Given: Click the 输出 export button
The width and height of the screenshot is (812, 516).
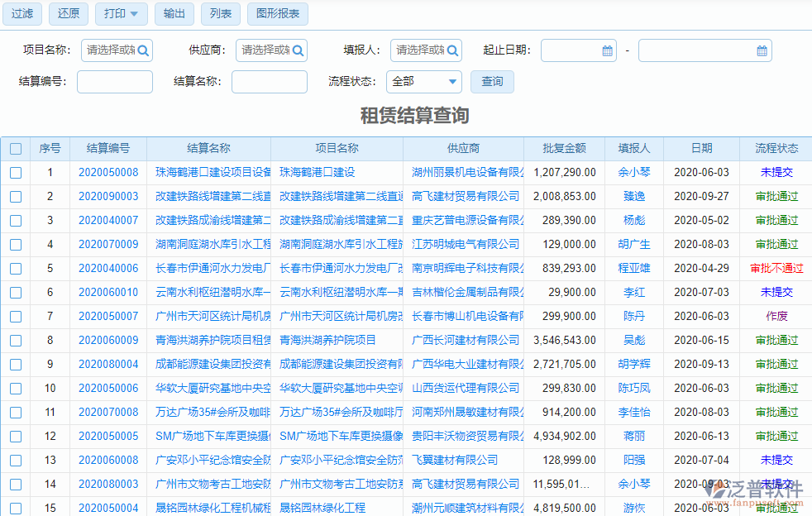Looking at the screenshot, I should click(x=174, y=14).
